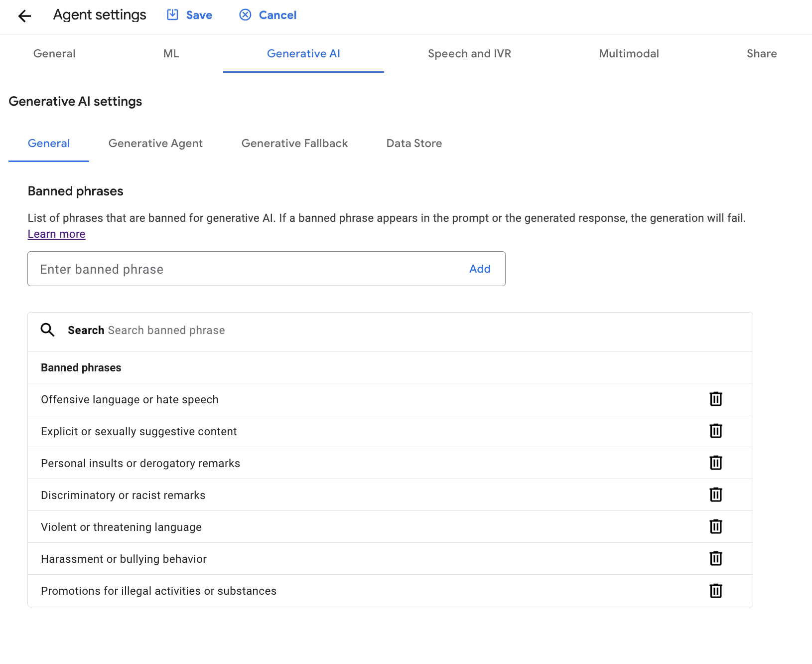Open the Data Store sub-tab

(x=414, y=143)
